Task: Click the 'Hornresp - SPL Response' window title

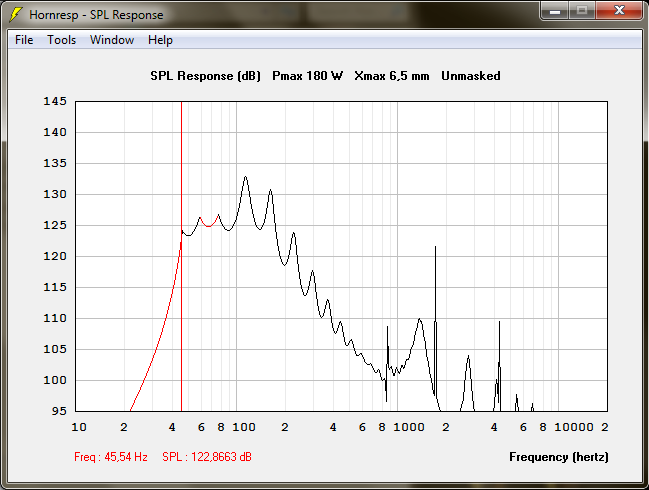Action: pyautogui.click(x=96, y=15)
